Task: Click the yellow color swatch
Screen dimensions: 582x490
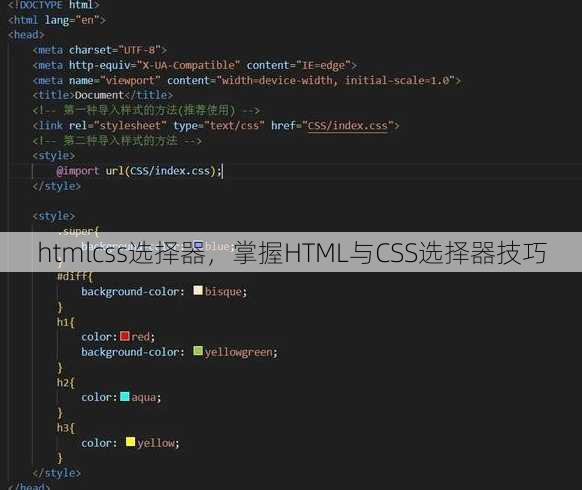Action: 131,442
